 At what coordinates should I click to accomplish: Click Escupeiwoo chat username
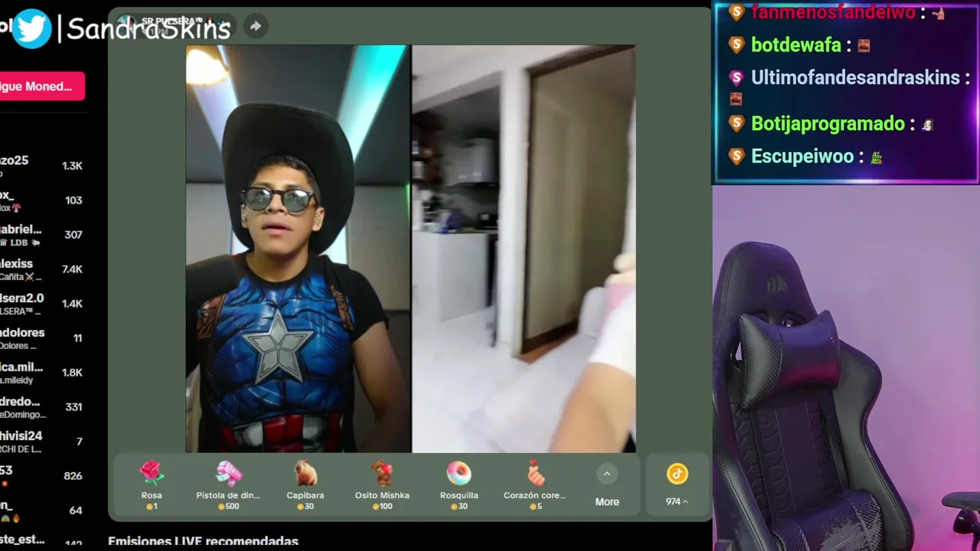click(802, 156)
